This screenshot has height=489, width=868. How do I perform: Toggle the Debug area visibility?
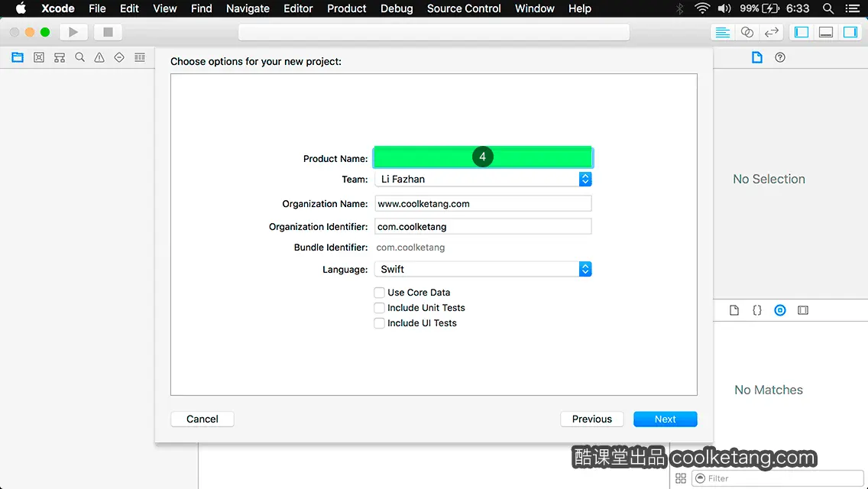(825, 32)
